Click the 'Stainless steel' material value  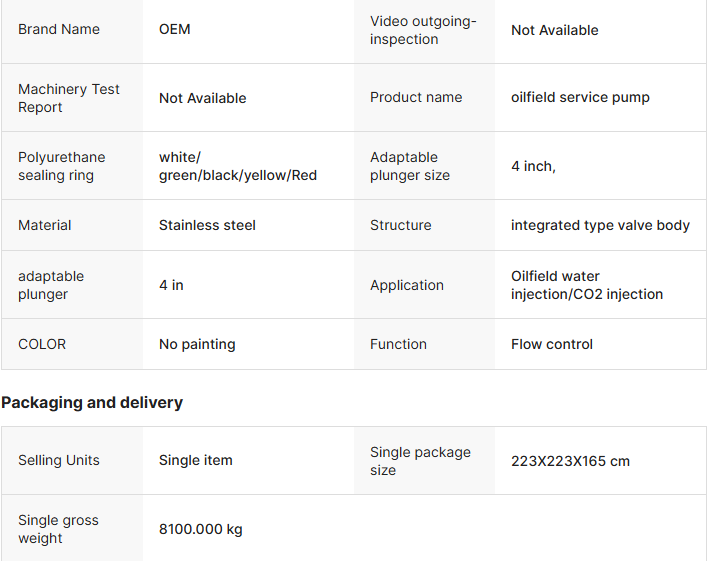tap(207, 225)
